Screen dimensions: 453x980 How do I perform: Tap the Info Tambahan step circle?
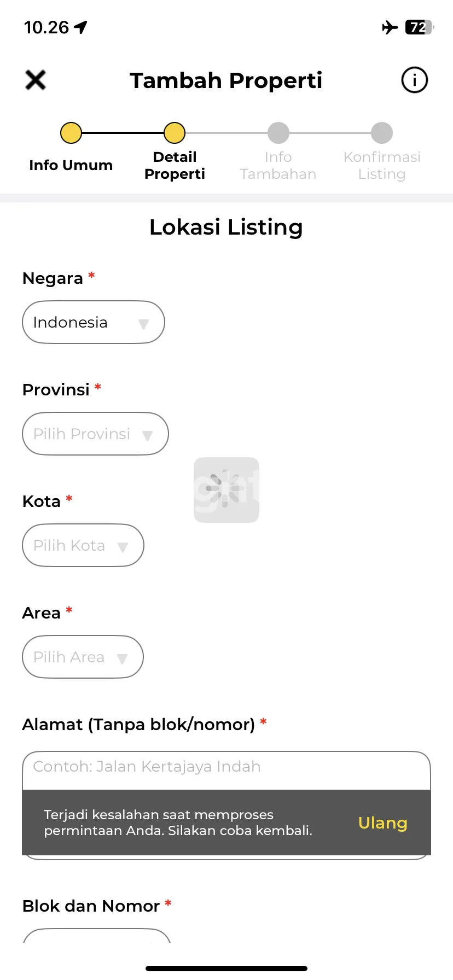278,133
